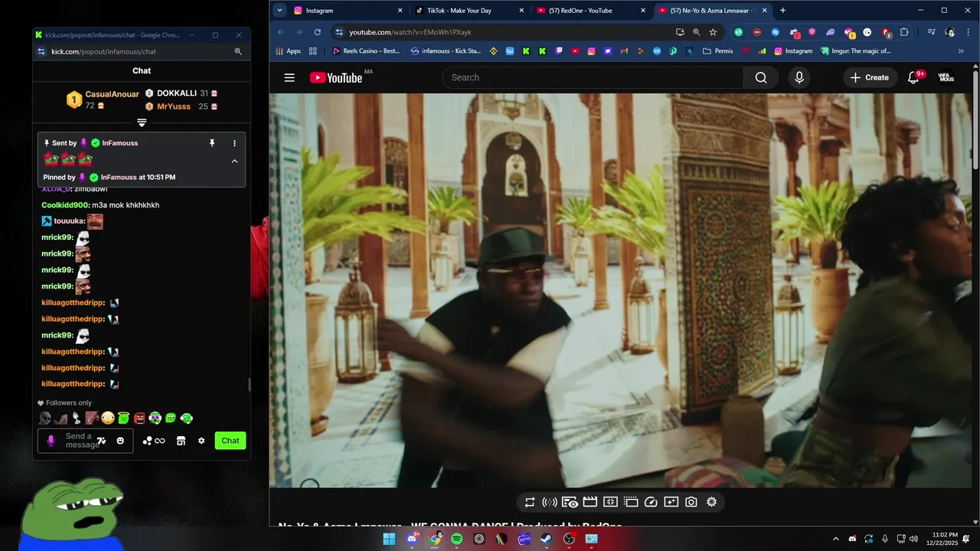
Task: Open the chat settings gear in Kick
Action: point(201,441)
